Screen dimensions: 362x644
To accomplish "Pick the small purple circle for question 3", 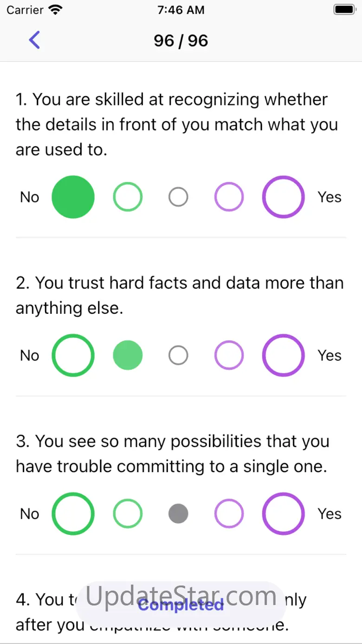I will click(229, 514).
